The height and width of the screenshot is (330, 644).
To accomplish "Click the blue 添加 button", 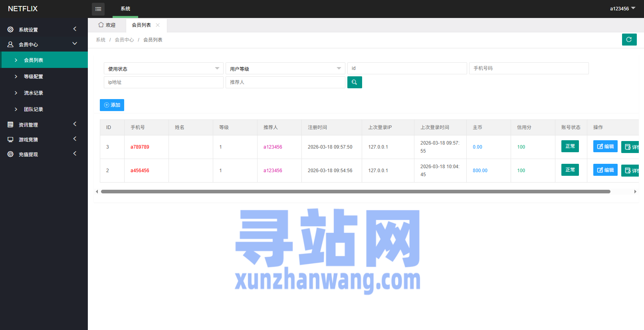I will tap(112, 105).
